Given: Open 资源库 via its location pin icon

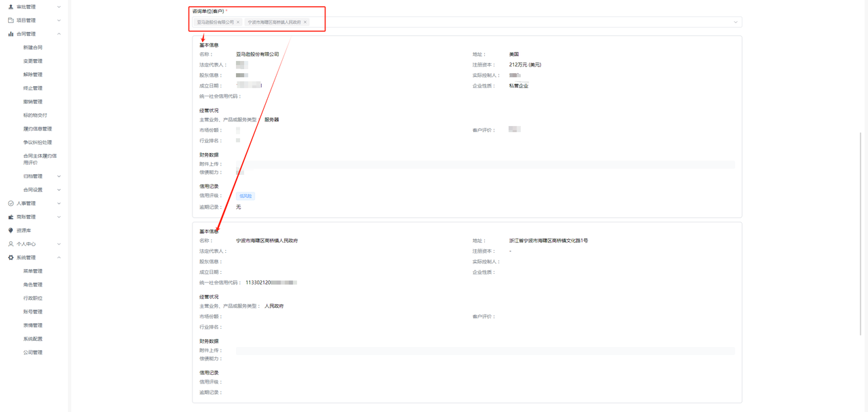Looking at the screenshot, I should click(x=11, y=230).
